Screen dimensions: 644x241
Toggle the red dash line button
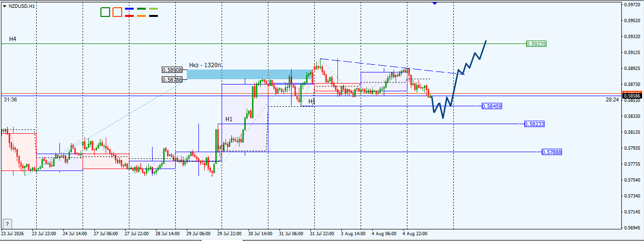129,15
